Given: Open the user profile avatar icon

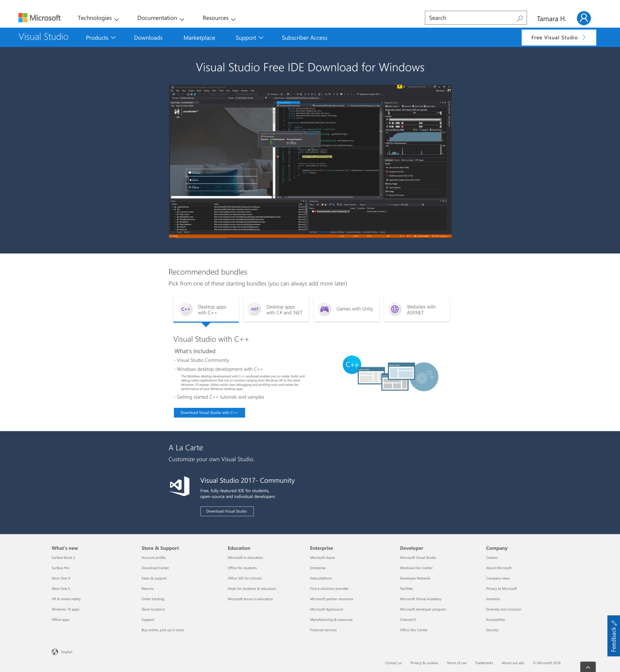Looking at the screenshot, I should (x=584, y=18).
